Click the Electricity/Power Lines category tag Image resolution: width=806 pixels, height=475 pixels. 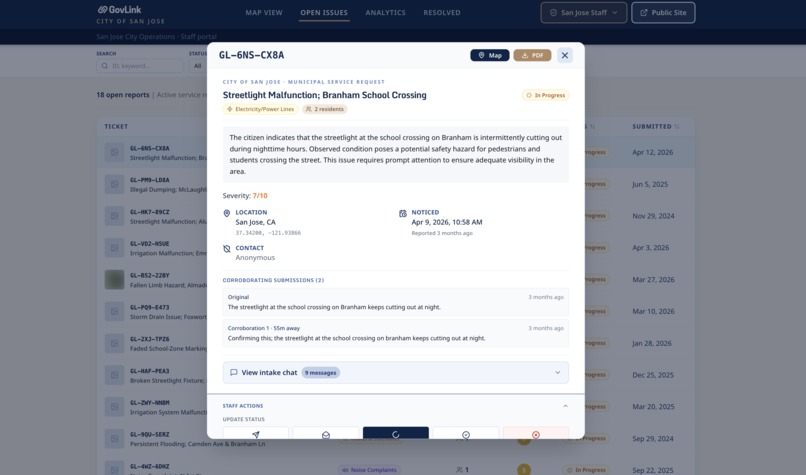[x=260, y=109]
